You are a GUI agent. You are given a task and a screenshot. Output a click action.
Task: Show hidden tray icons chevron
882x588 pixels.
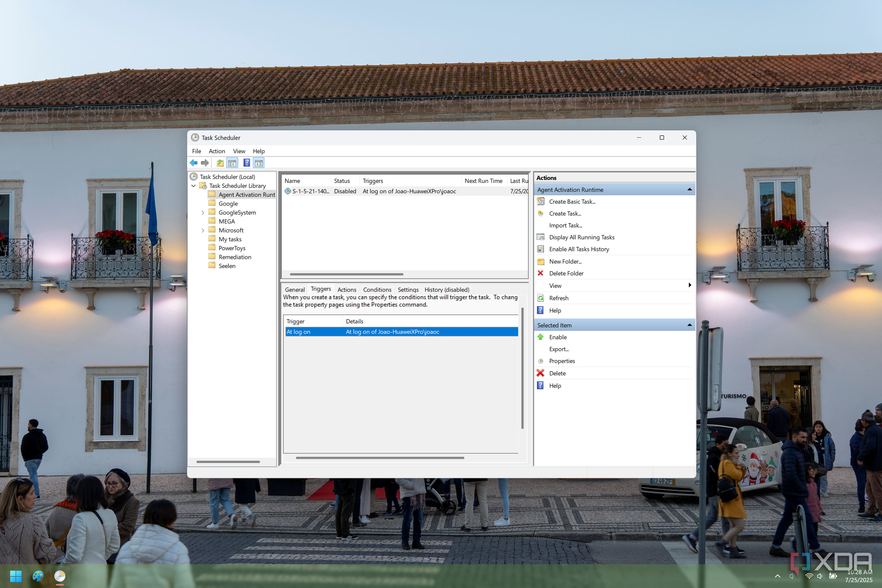(778, 576)
